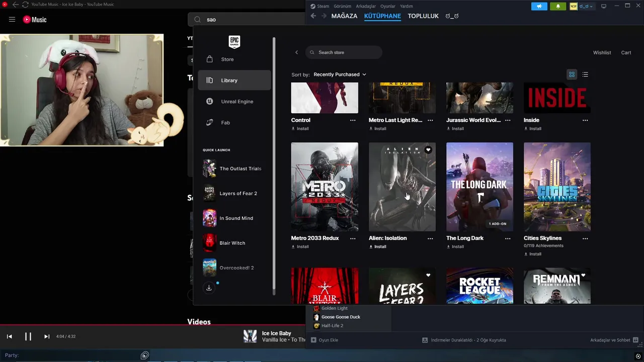Viewport: 644px width, 362px height.
Task: Open the YouTube Music hamburger menu
Action: click(12, 20)
